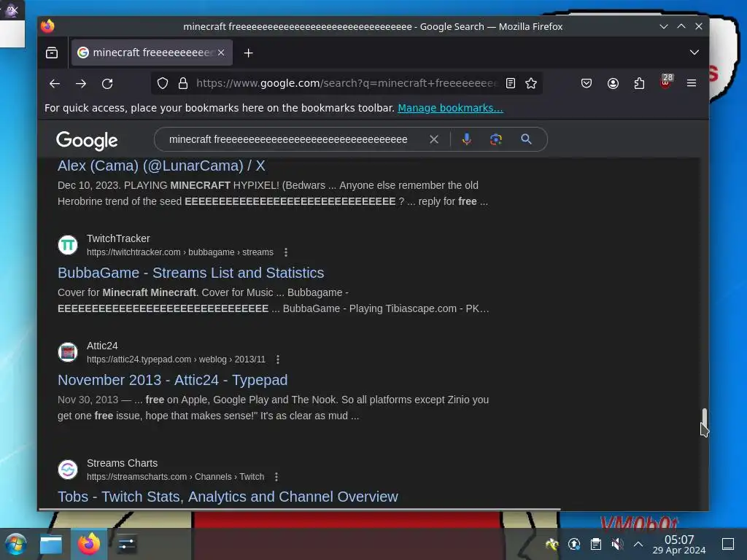Click the TwitchTracker site favicon
This screenshot has width=747, height=560.
(68, 245)
